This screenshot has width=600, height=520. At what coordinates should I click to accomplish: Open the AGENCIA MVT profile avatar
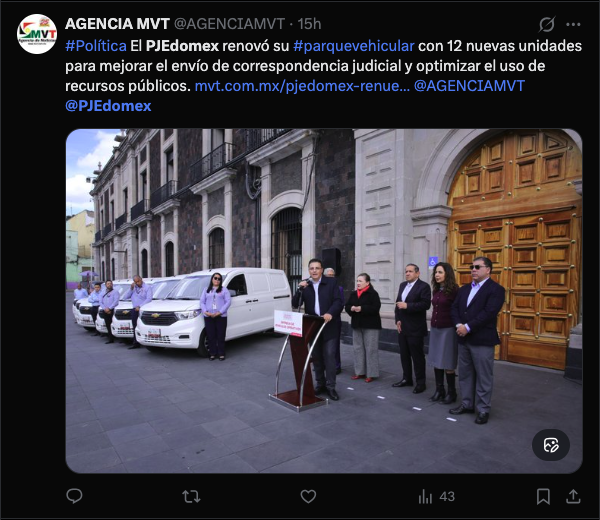[x=37, y=34]
